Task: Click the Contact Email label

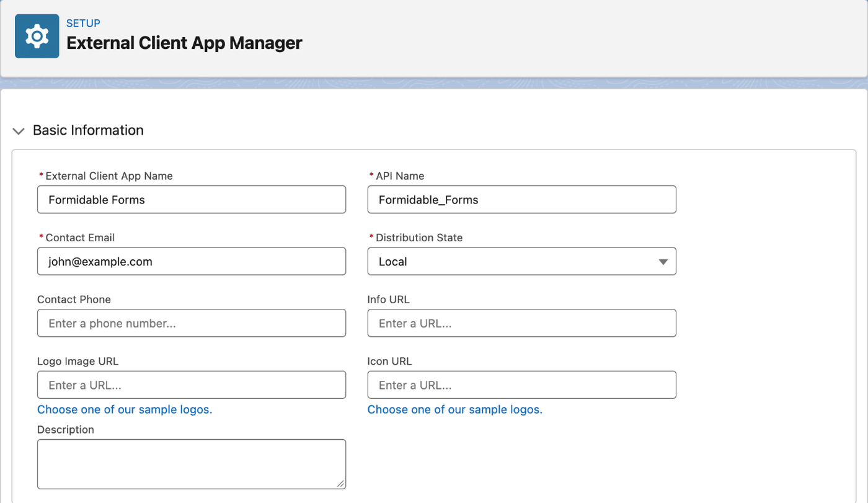Action: 80,238
